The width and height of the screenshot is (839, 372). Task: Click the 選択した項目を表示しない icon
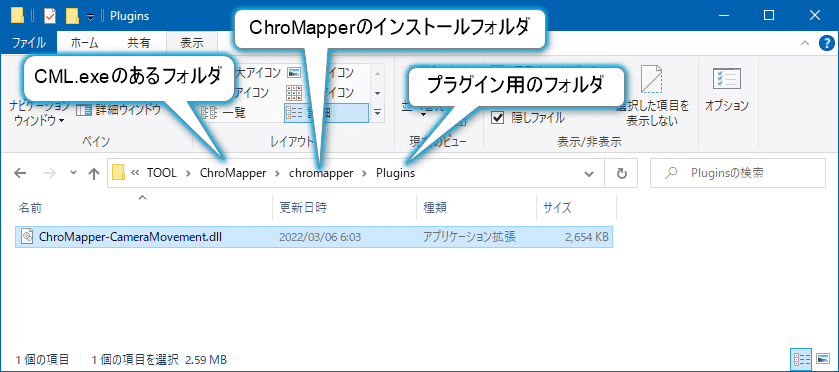click(x=652, y=96)
